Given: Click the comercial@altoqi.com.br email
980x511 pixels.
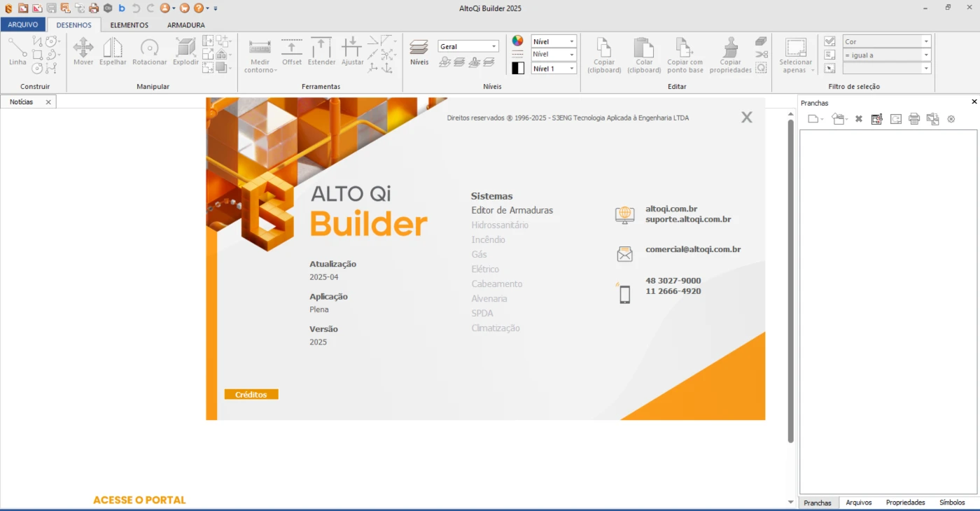Looking at the screenshot, I should (693, 249).
